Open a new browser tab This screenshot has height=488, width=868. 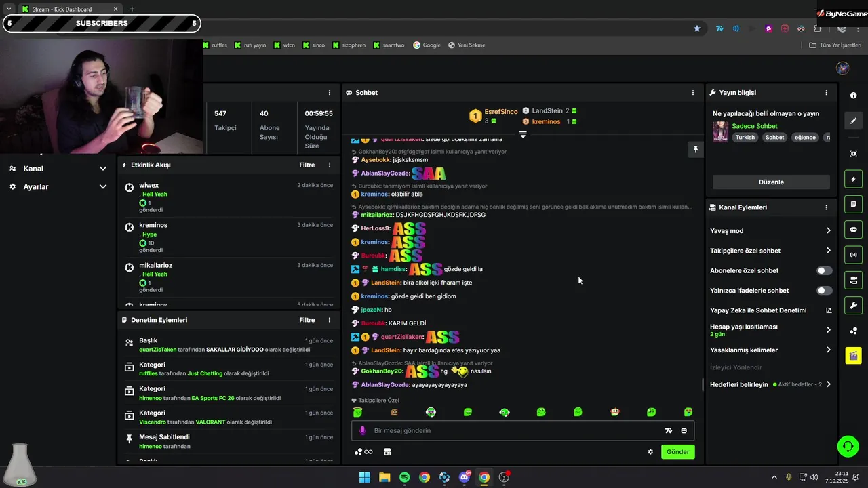tap(132, 9)
